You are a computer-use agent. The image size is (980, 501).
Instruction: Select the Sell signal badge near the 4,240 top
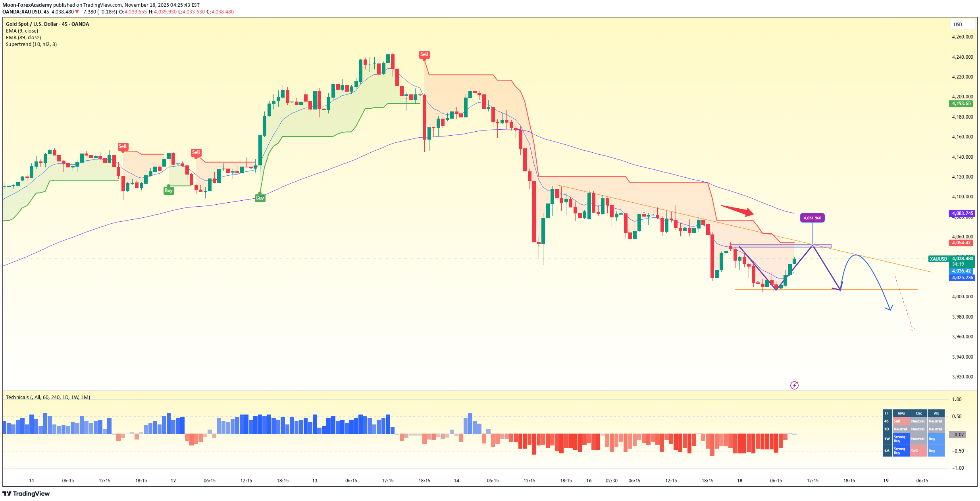point(424,54)
